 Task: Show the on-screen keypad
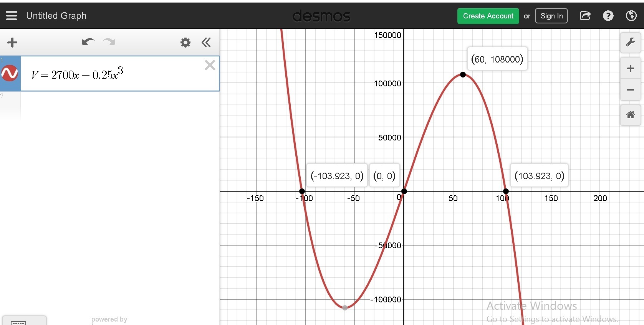(24, 321)
